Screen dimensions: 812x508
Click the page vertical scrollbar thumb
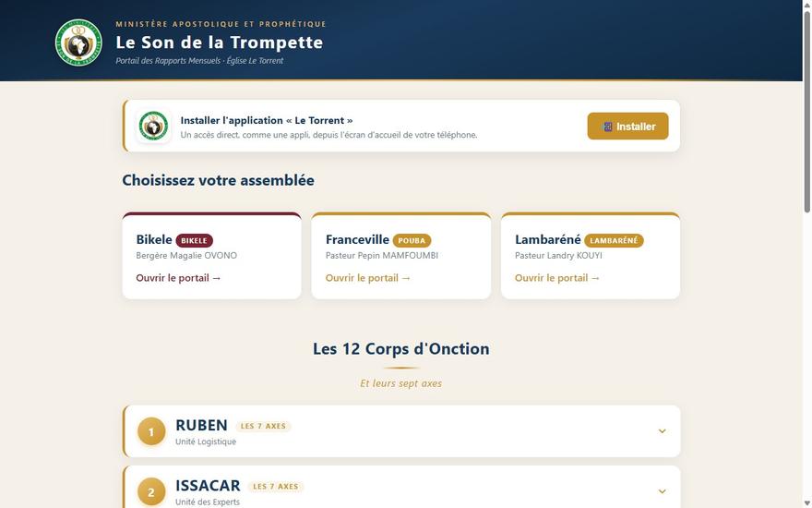click(806, 112)
